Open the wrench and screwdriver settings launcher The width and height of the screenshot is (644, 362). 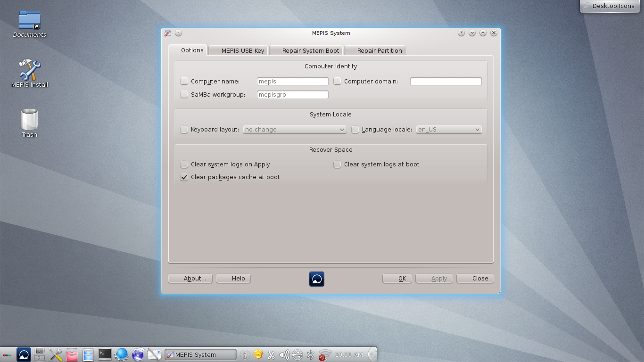[56, 354]
